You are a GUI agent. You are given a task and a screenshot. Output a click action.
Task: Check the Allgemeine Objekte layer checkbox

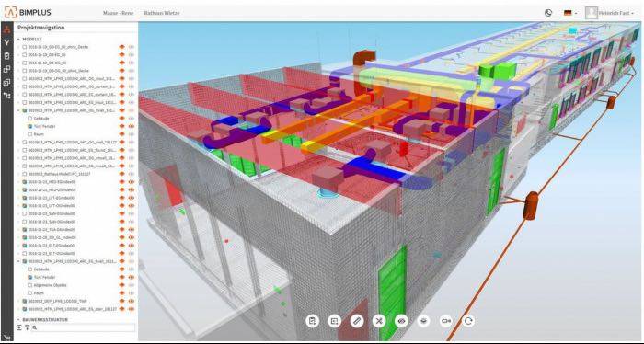(x=30, y=285)
